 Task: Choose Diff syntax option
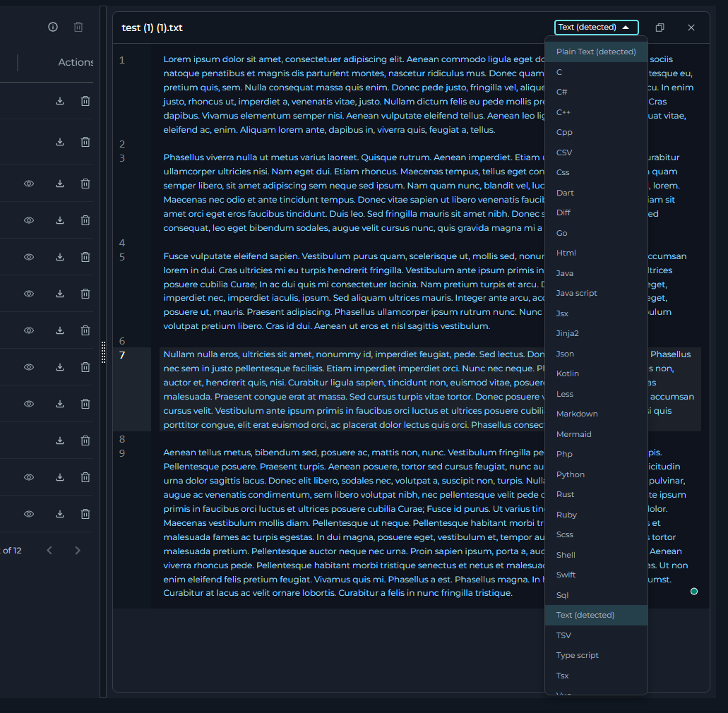click(596, 212)
